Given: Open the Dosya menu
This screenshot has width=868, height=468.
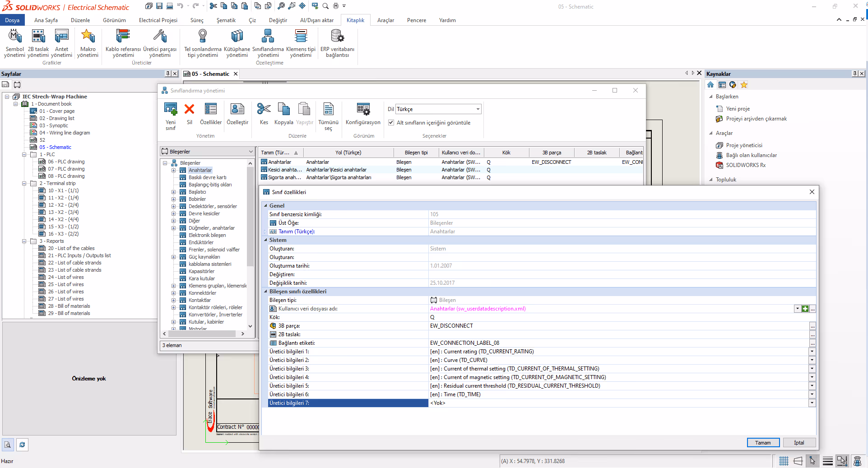Looking at the screenshot, I should (12, 20).
